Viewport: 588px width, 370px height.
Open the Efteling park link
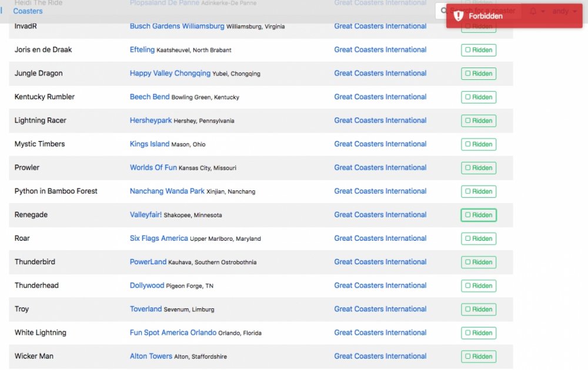tap(142, 50)
